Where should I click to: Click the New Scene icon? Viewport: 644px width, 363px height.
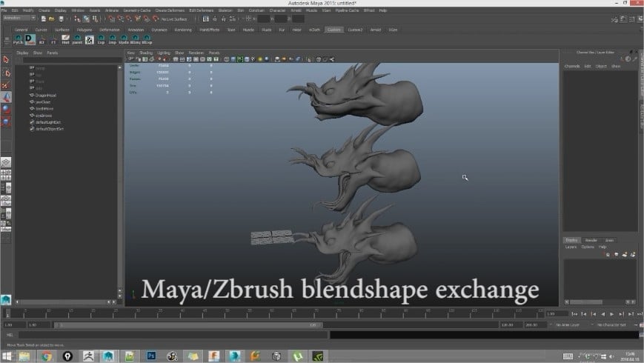pos(43,19)
